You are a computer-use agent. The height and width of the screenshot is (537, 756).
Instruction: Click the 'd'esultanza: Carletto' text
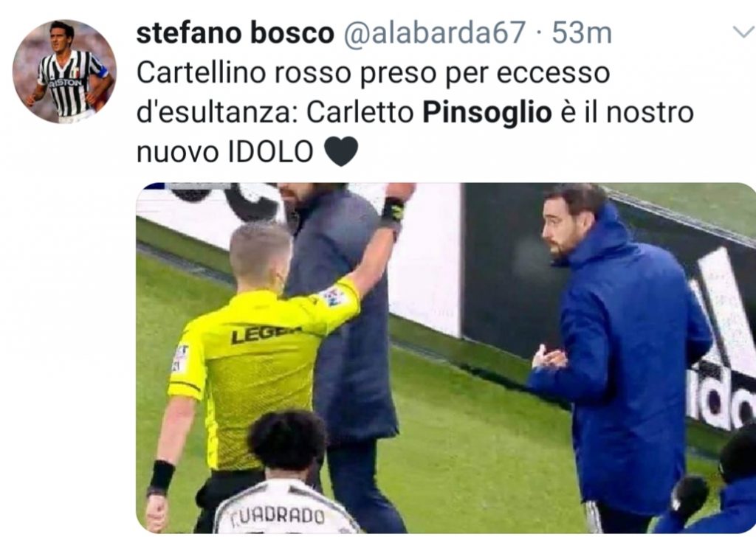click(x=275, y=113)
